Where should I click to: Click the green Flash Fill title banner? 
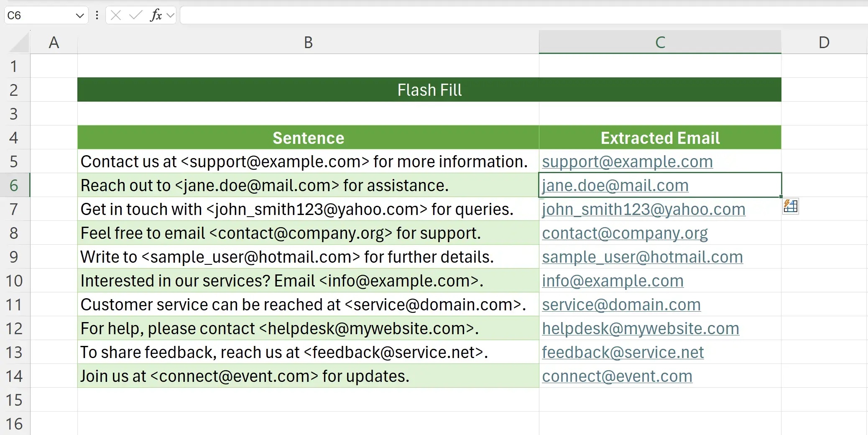(x=429, y=90)
